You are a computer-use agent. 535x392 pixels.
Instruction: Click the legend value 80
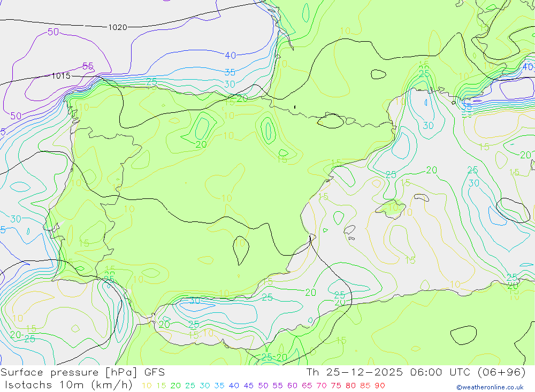(x=351, y=386)
